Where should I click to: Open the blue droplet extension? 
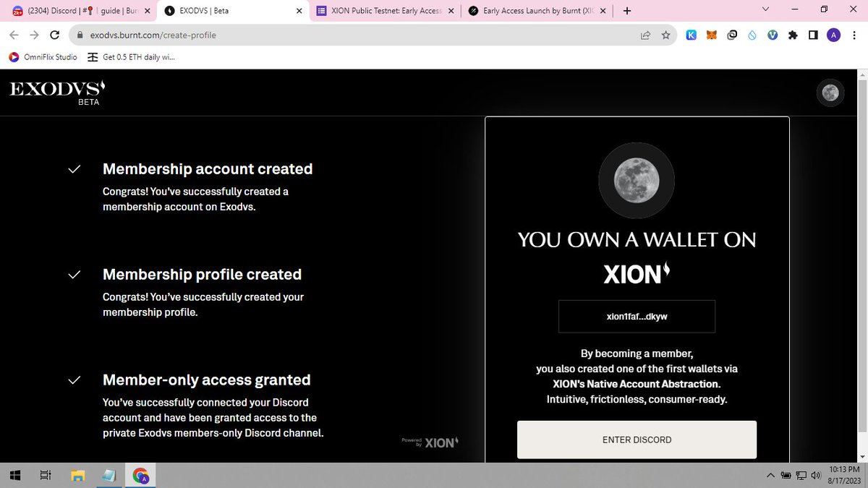point(752,35)
